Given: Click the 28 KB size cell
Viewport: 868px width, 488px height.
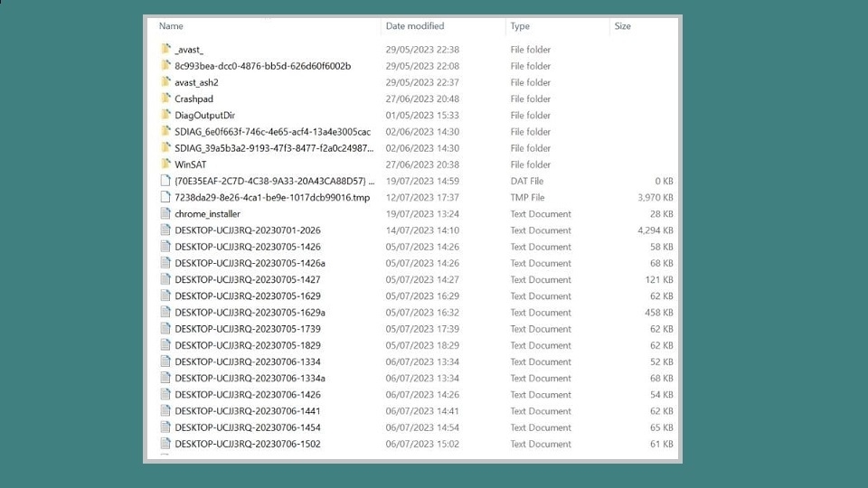Looking at the screenshot, I should point(662,213).
